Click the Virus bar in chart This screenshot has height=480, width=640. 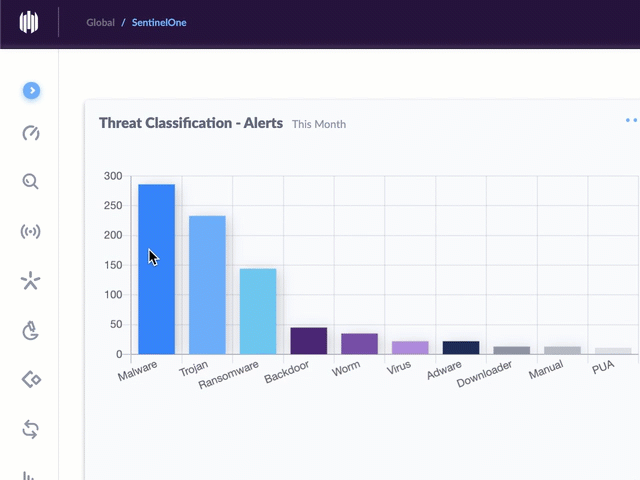410,348
